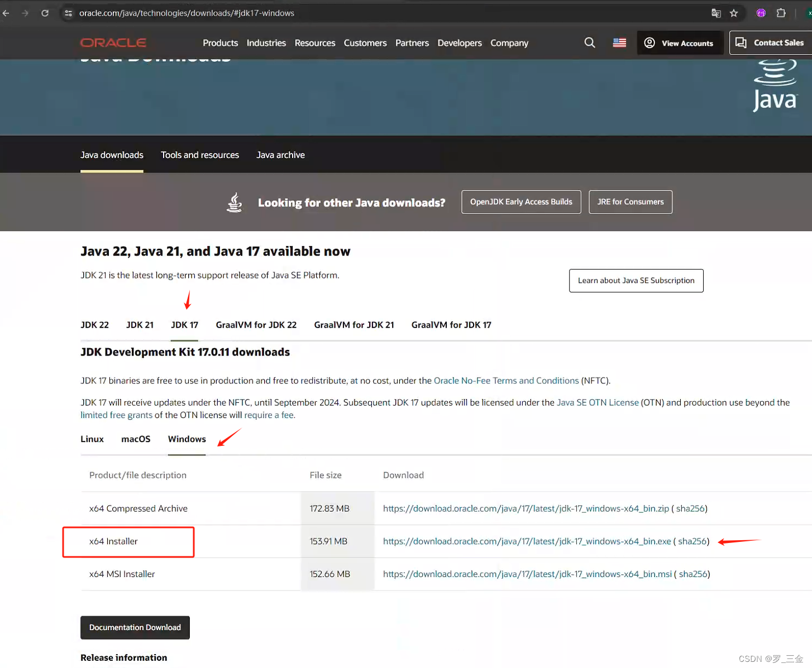
Task: Open the Company menu
Action: (509, 43)
